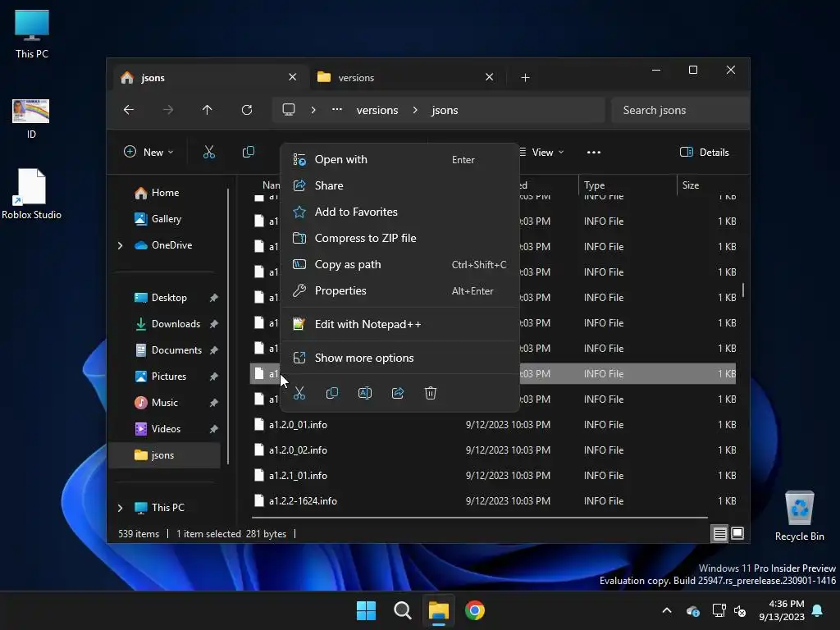Open This PC desktop icon
840x630 pixels.
point(32,34)
